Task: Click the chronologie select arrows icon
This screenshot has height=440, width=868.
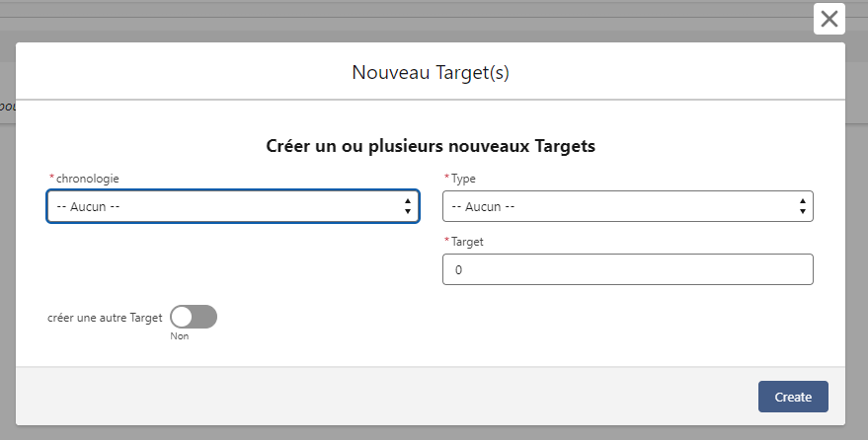Action: pos(408,206)
